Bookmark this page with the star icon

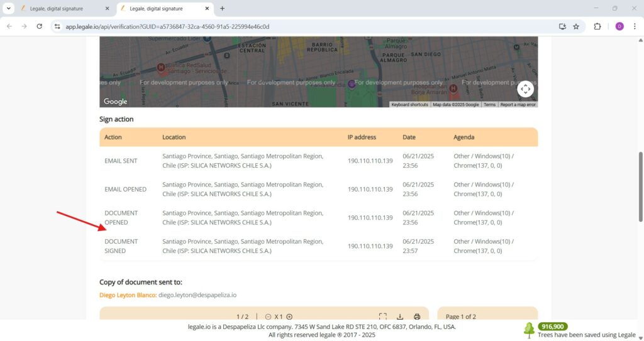(x=576, y=26)
